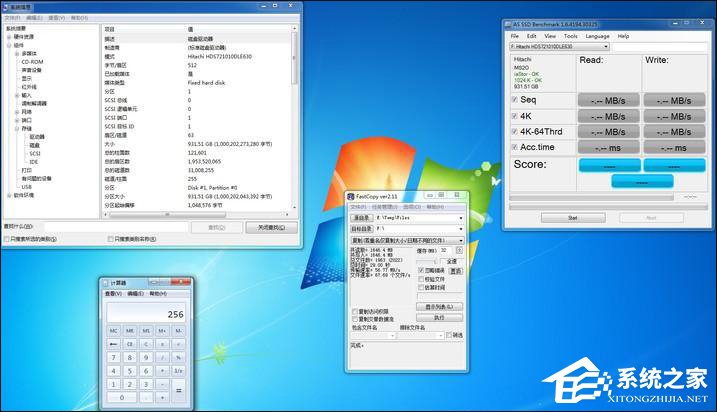
Task: Click the M- memory subtract key in Calculator
Action: [x=179, y=331]
